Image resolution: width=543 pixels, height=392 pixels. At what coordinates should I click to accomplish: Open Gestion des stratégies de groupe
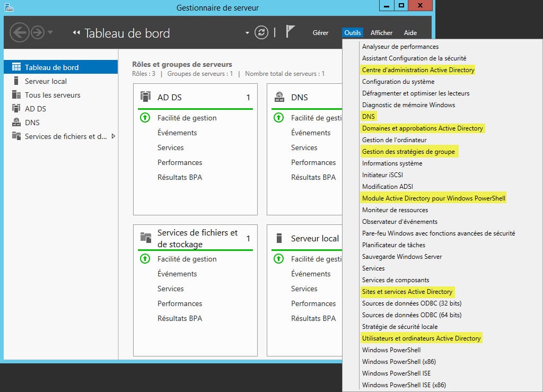coord(409,151)
